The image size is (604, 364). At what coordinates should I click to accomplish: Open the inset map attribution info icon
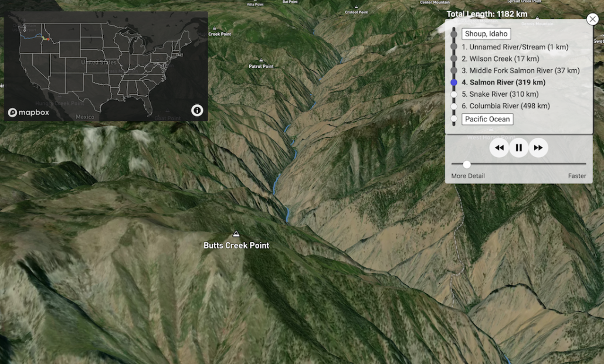click(196, 110)
